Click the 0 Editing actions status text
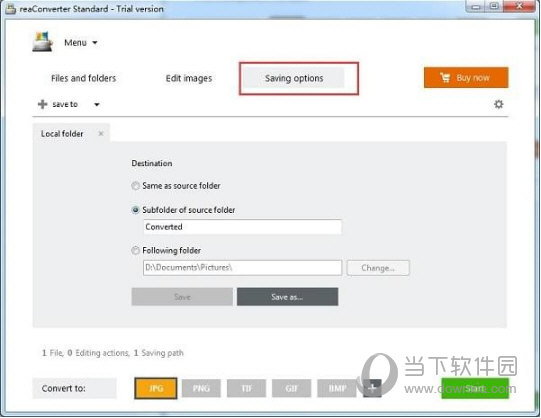The width and height of the screenshot is (541, 418). 98,353
